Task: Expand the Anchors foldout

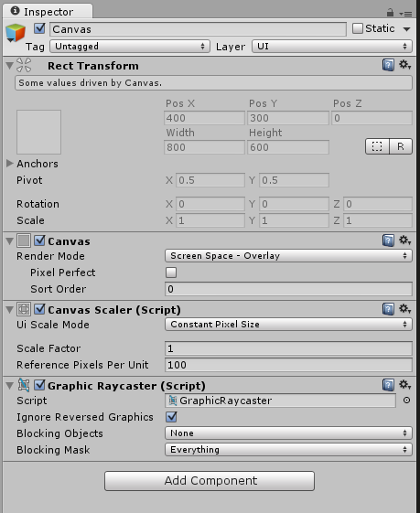Action: [x=10, y=163]
